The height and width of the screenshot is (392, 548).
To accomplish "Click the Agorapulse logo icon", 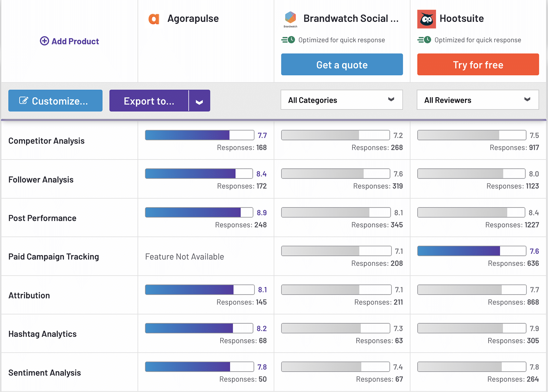I will 154,19.
